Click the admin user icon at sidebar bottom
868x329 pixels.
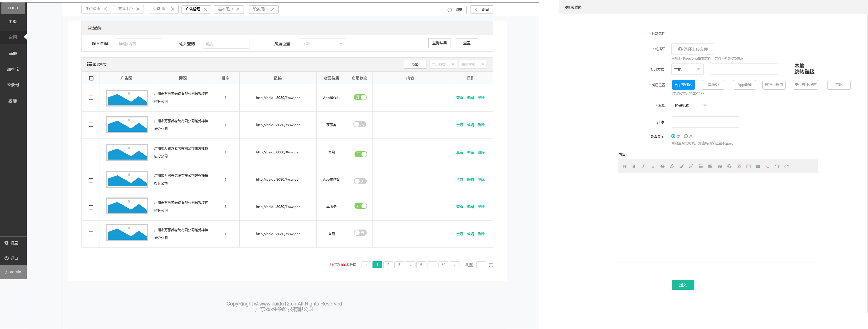point(6,272)
